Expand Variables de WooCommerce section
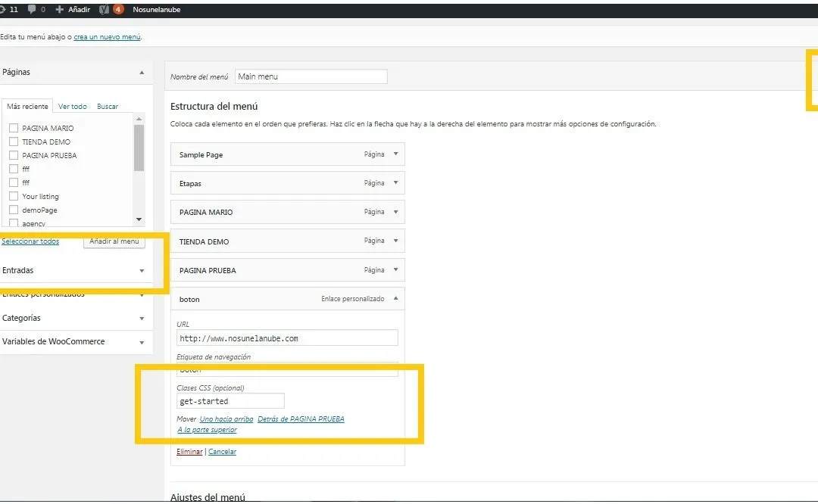818x504 pixels. (142, 342)
